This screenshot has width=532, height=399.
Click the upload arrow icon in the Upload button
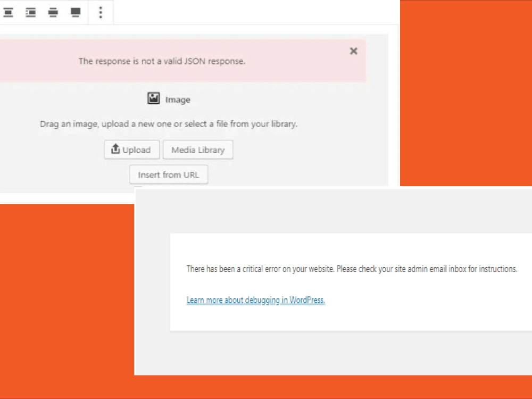115,149
